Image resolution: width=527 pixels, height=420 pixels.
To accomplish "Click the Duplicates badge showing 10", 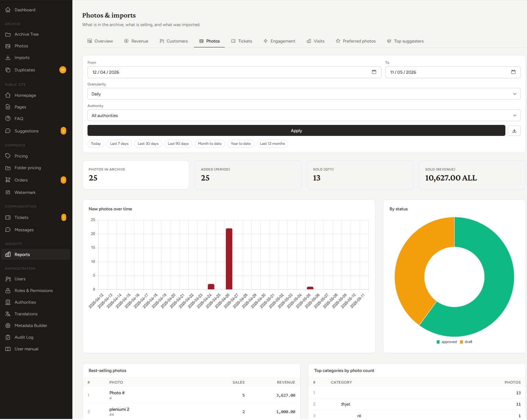I will (63, 70).
